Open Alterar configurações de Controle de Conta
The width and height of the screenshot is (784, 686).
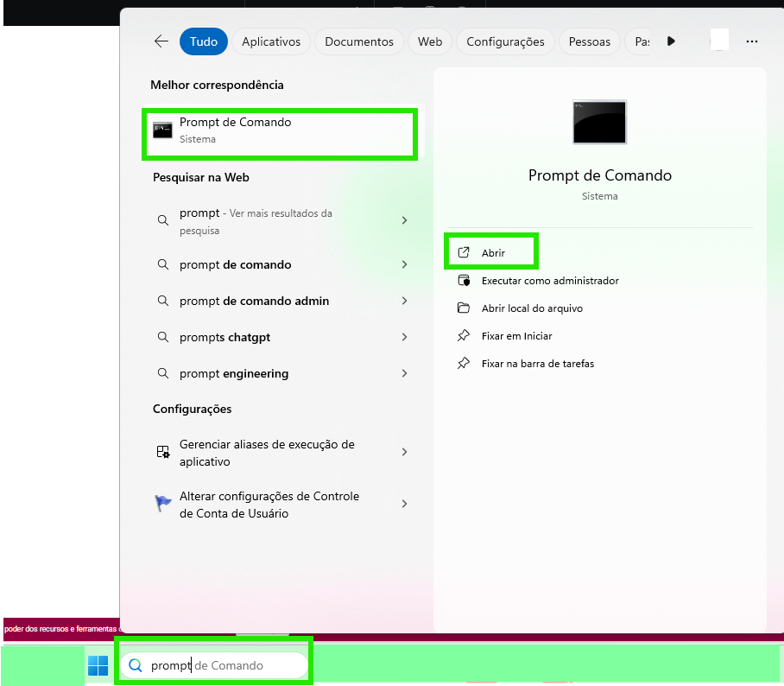(x=269, y=505)
